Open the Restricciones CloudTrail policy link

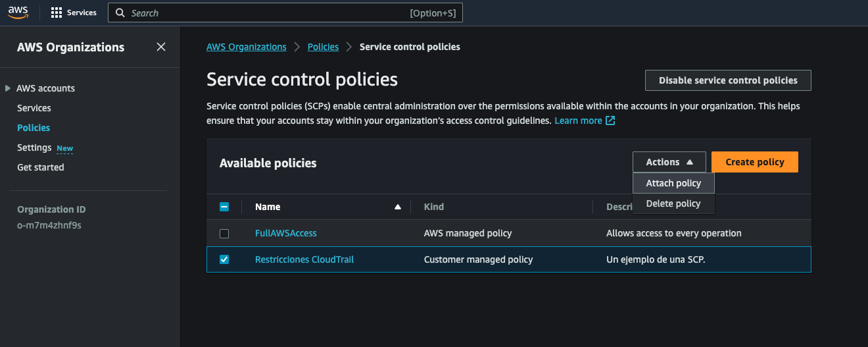[304, 259]
